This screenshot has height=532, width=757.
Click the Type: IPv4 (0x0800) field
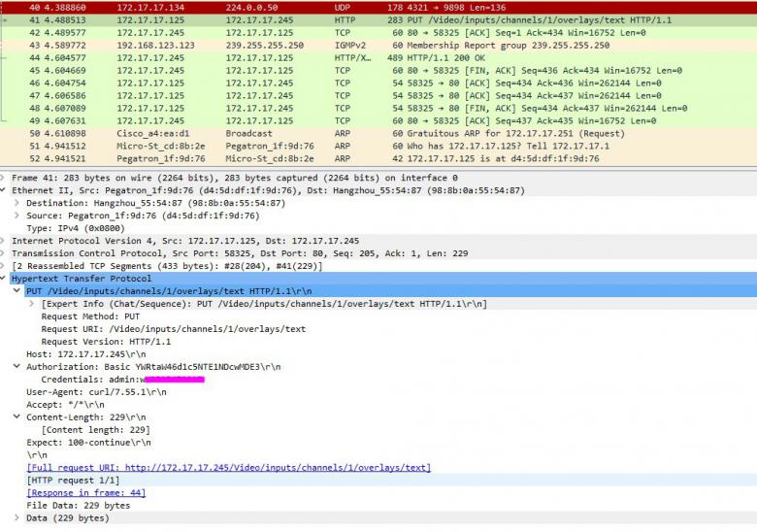(x=76, y=228)
